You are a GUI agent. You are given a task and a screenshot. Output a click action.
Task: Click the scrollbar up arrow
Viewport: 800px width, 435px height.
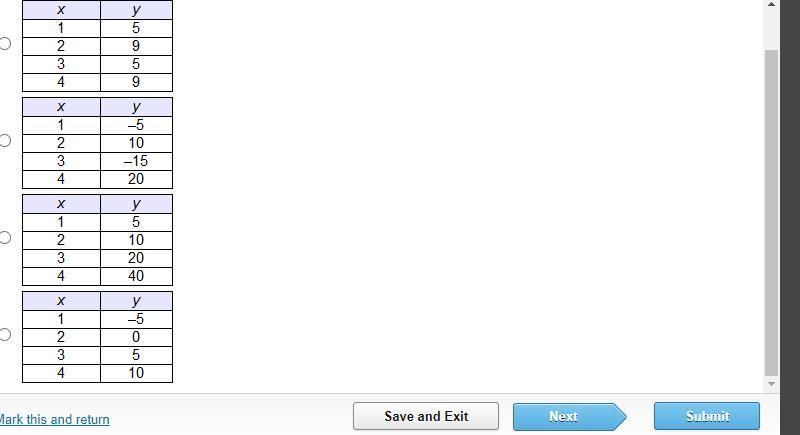click(771, 5)
